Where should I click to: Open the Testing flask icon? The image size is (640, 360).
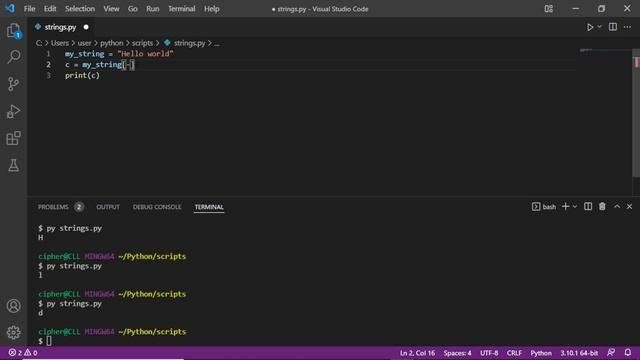click(13, 165)
